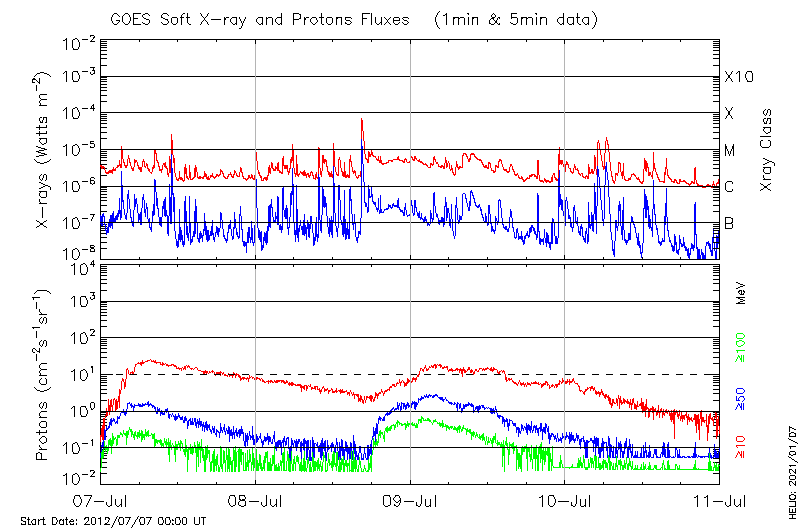This screenshot has width=800, height=530.
Task: Click the 08-Jul date tick label
Action: pos(256,499)
